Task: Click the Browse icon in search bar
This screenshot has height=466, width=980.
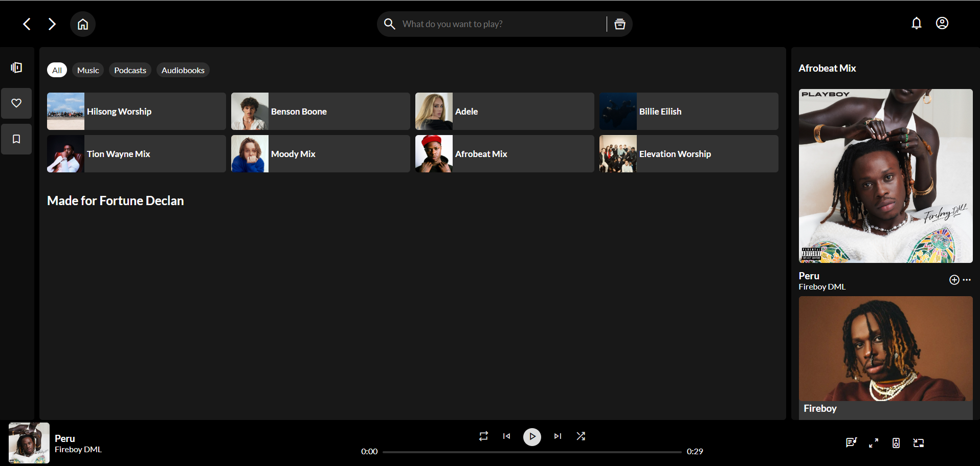Action: (619, 24)
